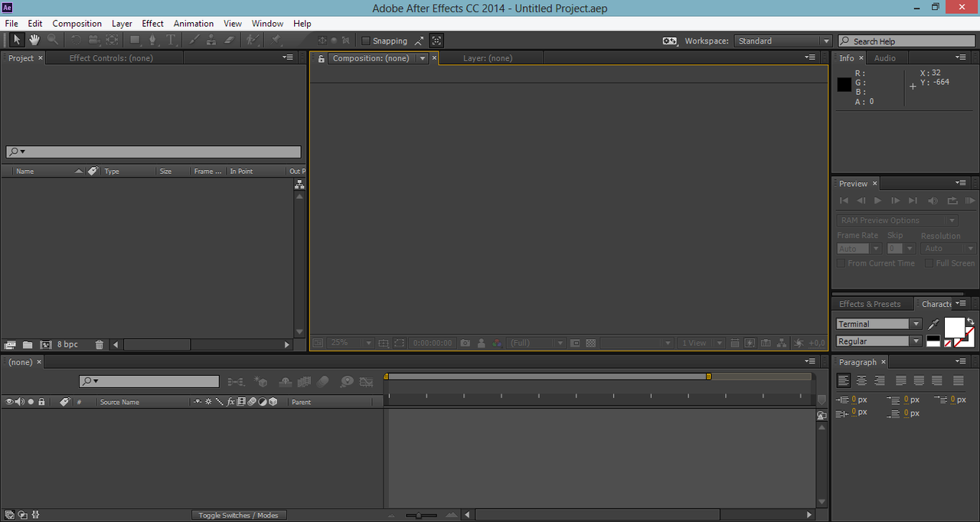Toggle the composition viewer lock icon
This screenshot has height=522, width=980.
[x=322, y=58]
